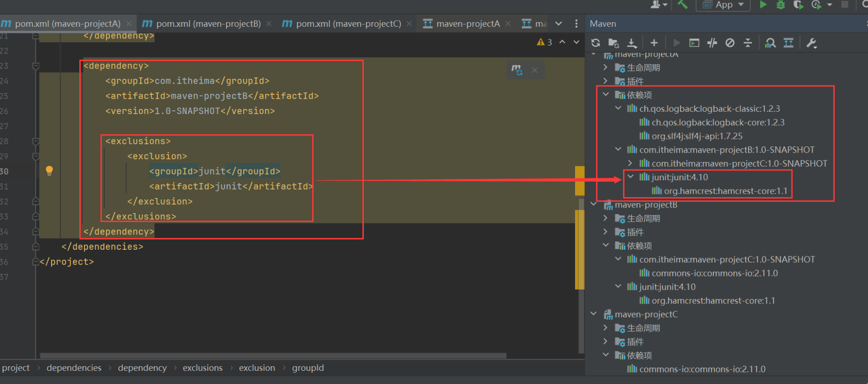Collapse com.itheima:maven-projectB:1.0-SNAPSHOT under projectA
The image size is (868, 384).
tap(618, 150)
